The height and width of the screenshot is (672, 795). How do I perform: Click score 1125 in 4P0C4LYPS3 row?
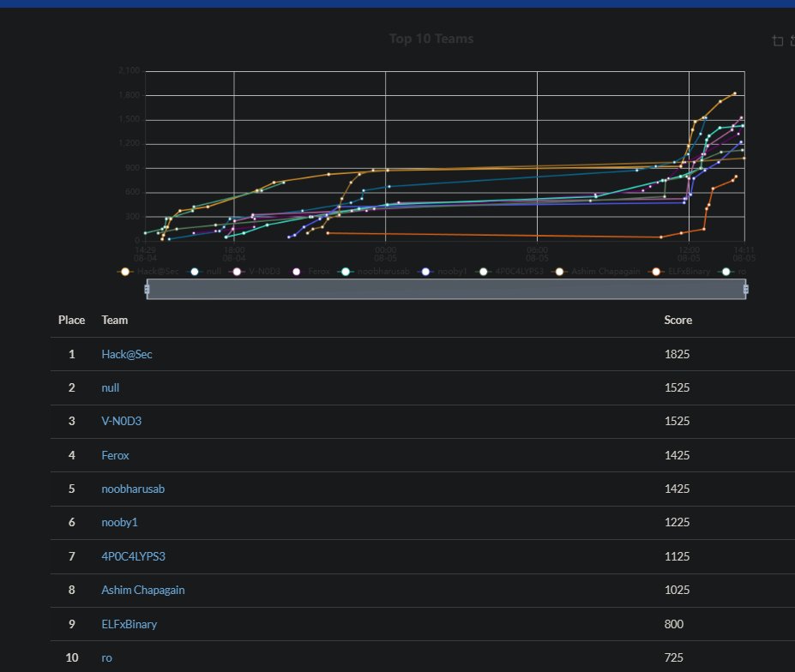pyautogui.click(x=677, y=556)
